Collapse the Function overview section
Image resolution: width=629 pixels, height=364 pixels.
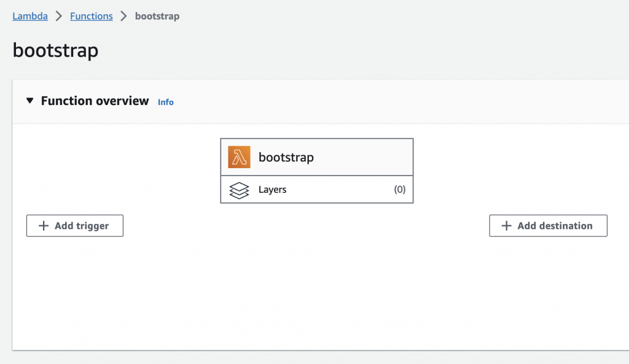pyautogui.click(x=29, y=100)
